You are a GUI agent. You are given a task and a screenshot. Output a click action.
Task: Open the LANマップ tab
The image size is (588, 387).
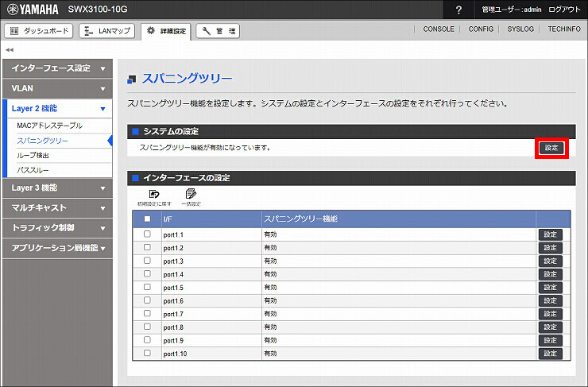tap(107, 31)
